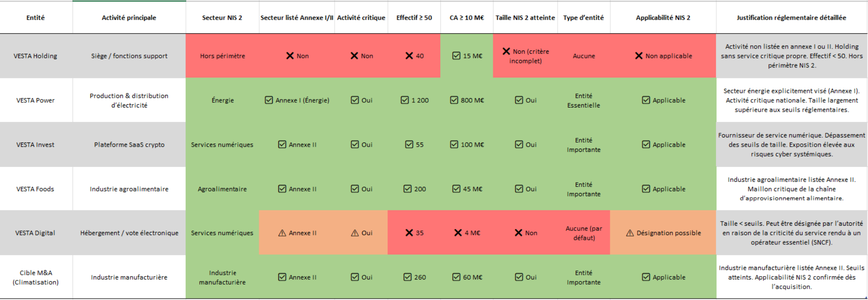
Task: Click the VESTA Power entity cell
Action: point(36,100)
